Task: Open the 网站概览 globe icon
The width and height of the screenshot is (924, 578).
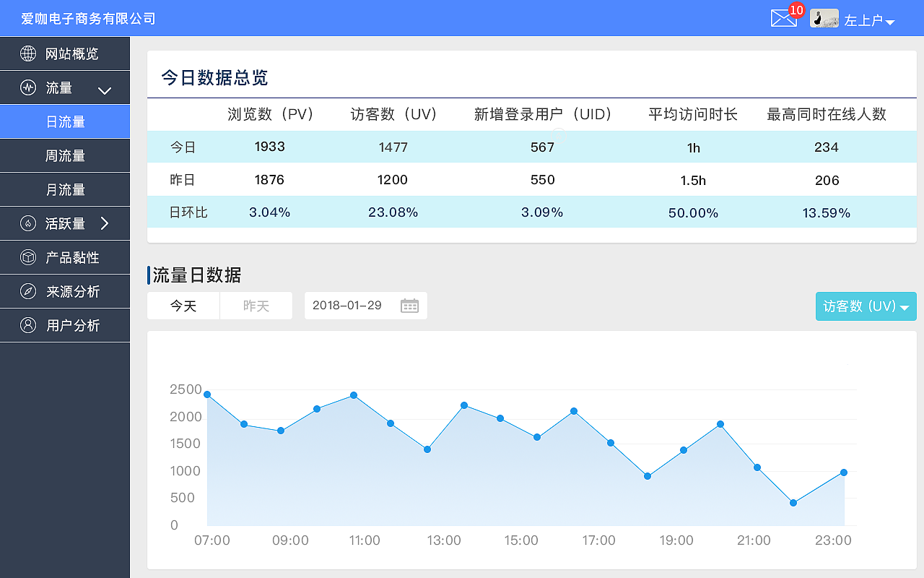Action: [27, 53]
